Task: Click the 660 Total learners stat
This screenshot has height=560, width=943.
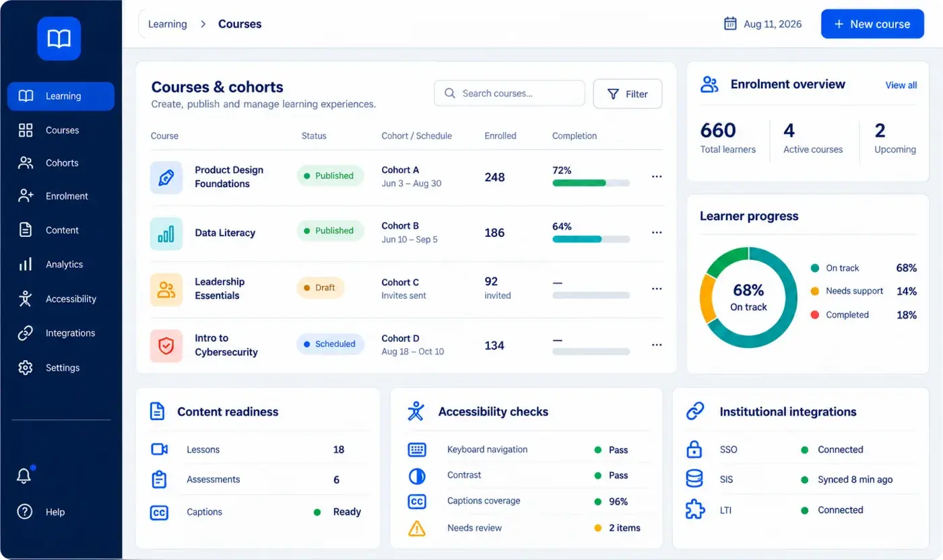Action: pos(728,137)
